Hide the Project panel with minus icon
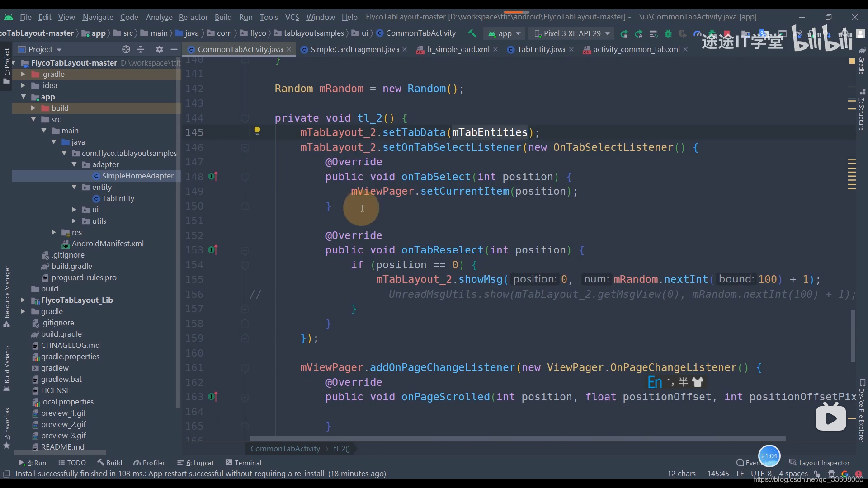The width and height of the screenshot is (868, 488). click(x=174, y=49)
